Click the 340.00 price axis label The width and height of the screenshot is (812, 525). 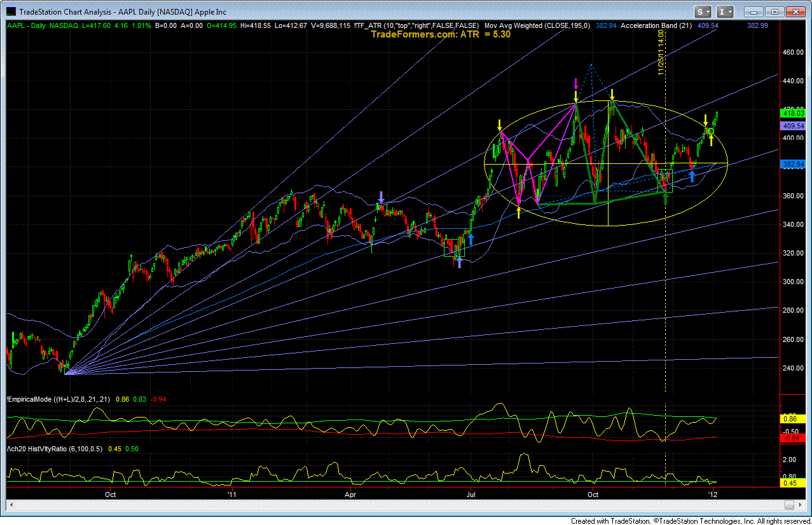click(792, 224)
